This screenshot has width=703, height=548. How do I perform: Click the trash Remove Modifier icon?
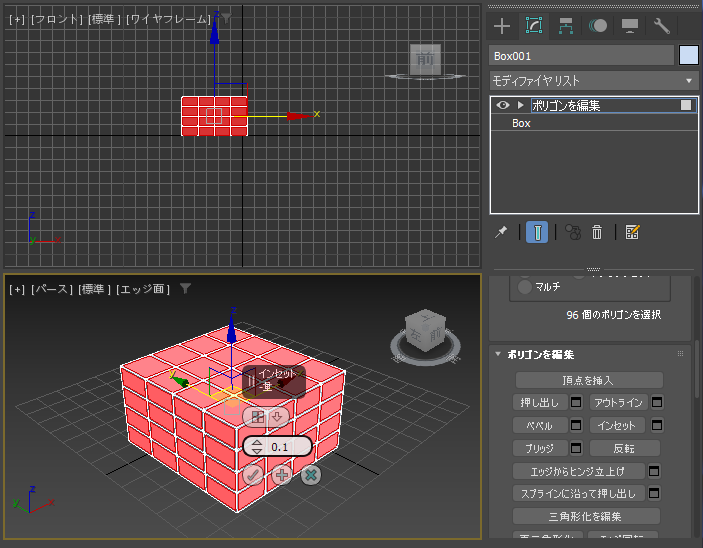(x=597, y=232)
